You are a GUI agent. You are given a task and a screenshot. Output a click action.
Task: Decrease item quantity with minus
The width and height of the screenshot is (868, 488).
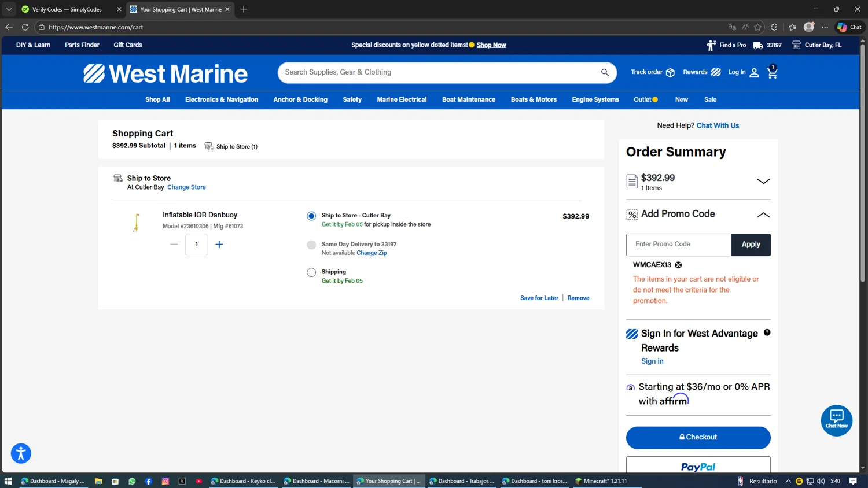[174, 245]
